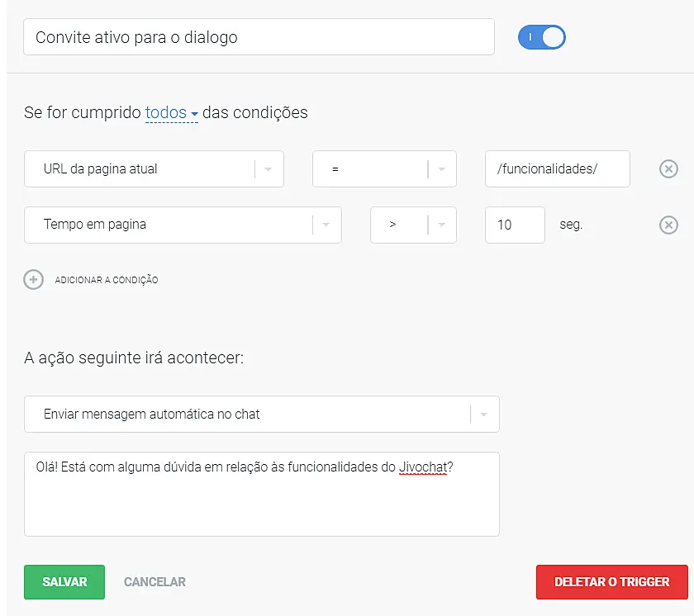694x616 pixels.
Task: Disable the trigger with the blue toggle switch
Action: tap(541, 37)
